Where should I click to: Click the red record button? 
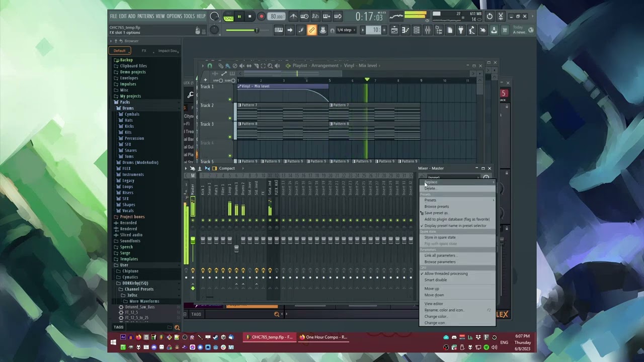click(x=261, y=17)
